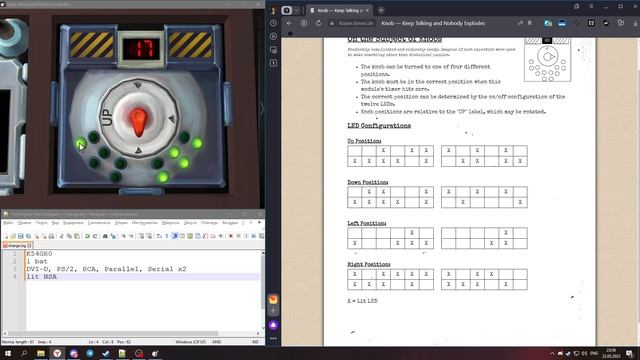Image resolution: width=640 pixels, height=360 pixels.
Task: Switch input language via ENG indicator
Action: coord(594,353)
